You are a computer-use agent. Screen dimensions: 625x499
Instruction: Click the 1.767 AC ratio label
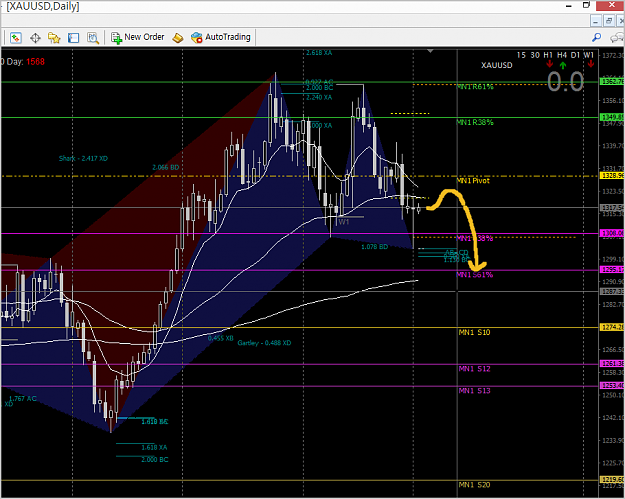click(23, 399)
